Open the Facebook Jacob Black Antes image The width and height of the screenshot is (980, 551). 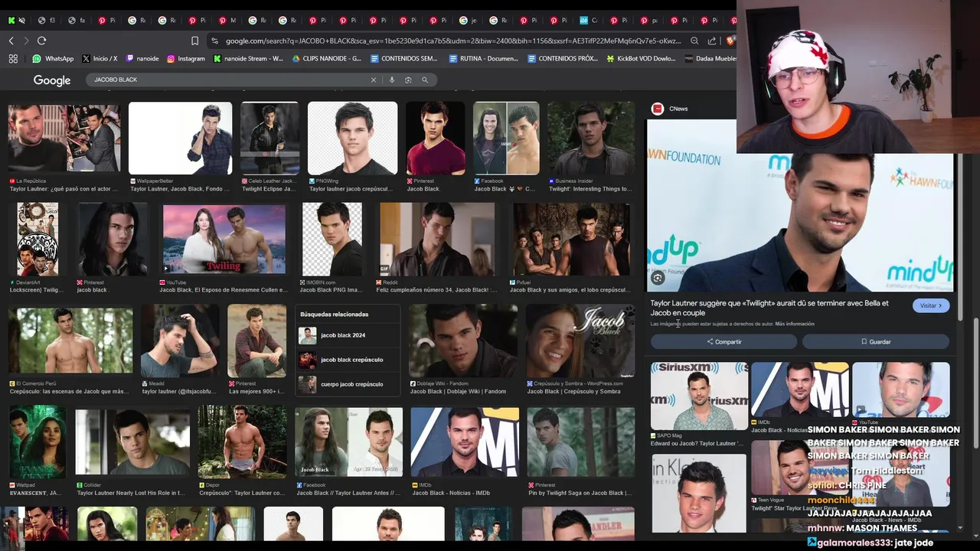click(348, 442)
